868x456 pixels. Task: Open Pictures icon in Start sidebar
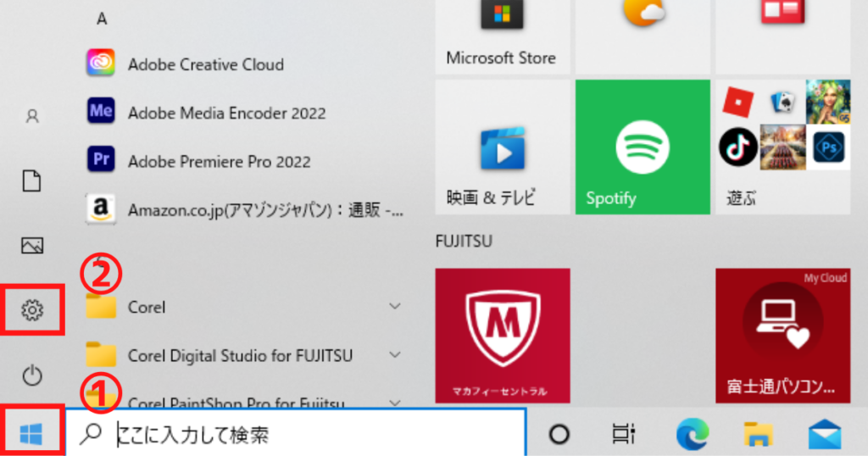tap(32, 245)
